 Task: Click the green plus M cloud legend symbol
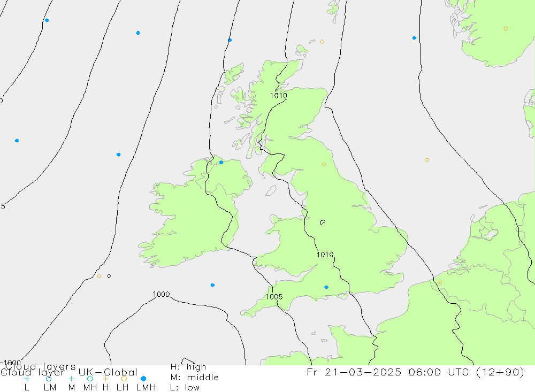[x=71, y=379]
